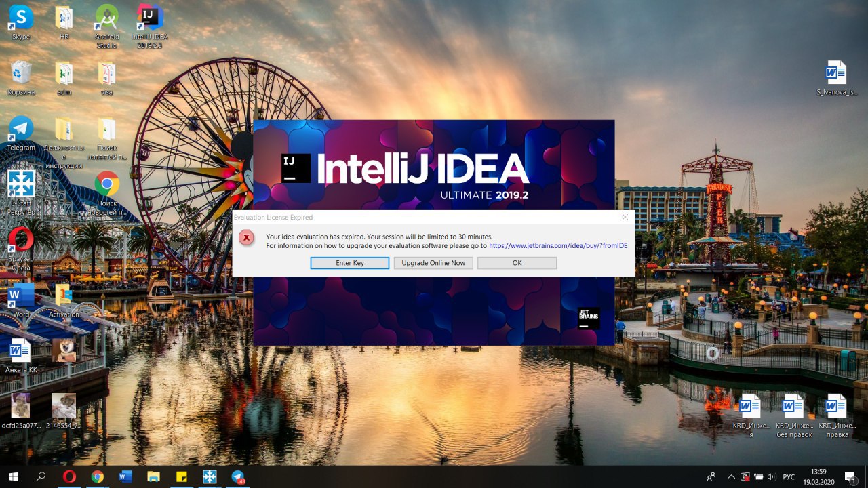Open KRD_Инже... без правок document

click(794, 415)
